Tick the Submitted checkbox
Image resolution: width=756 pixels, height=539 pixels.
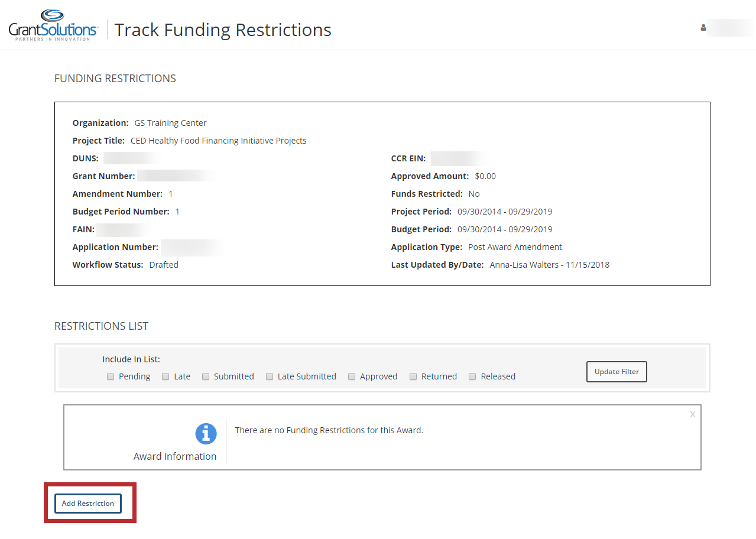pyautogui.click(x=206, y=376)
